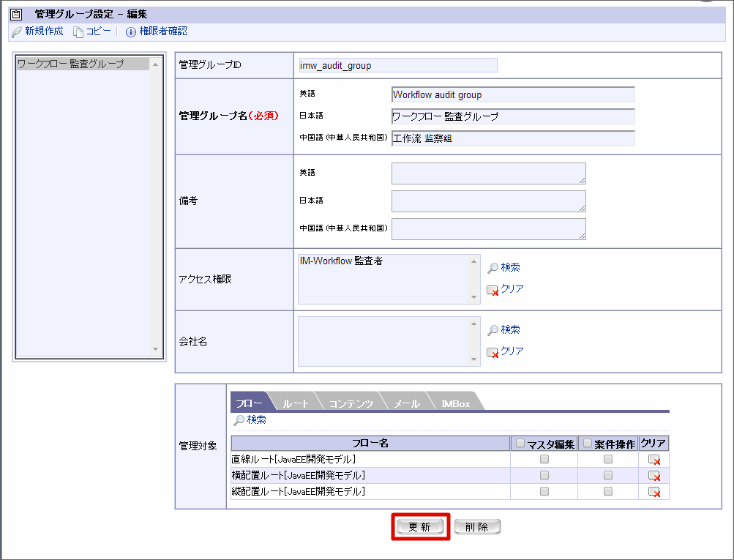Click the クリア column header
The width and height of the screenshot is (734, 560).
click(x=654, y=444)
